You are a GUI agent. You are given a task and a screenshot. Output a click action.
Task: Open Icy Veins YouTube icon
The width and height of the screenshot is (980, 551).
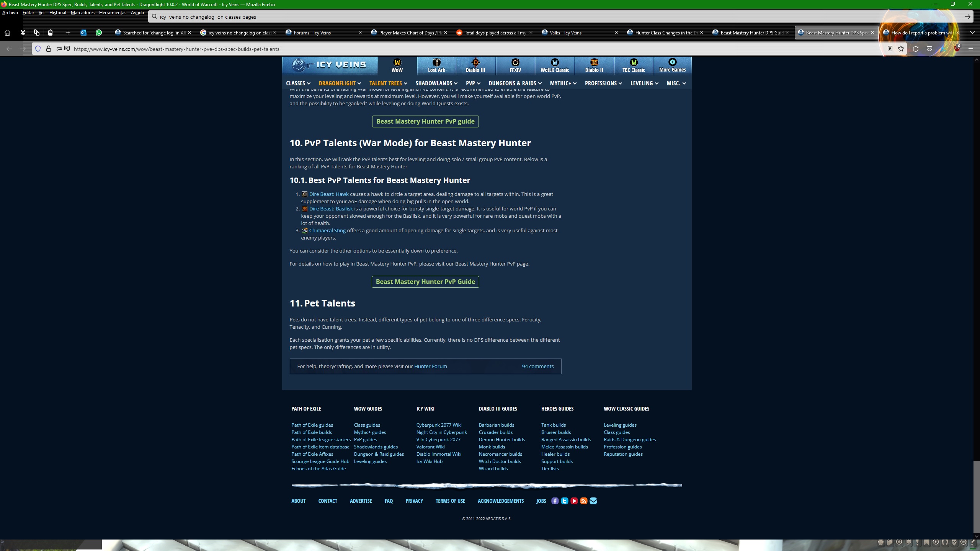coord(574,501)
